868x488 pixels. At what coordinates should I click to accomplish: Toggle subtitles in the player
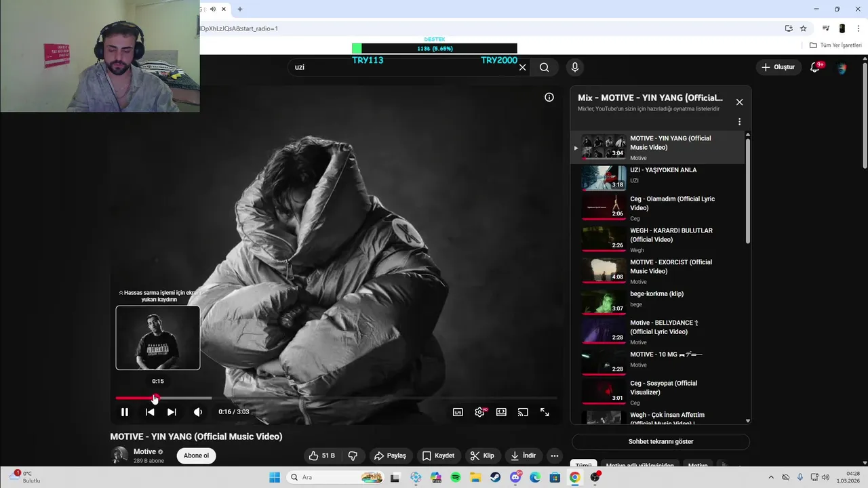pyautogui.click(x=458, y=412)
